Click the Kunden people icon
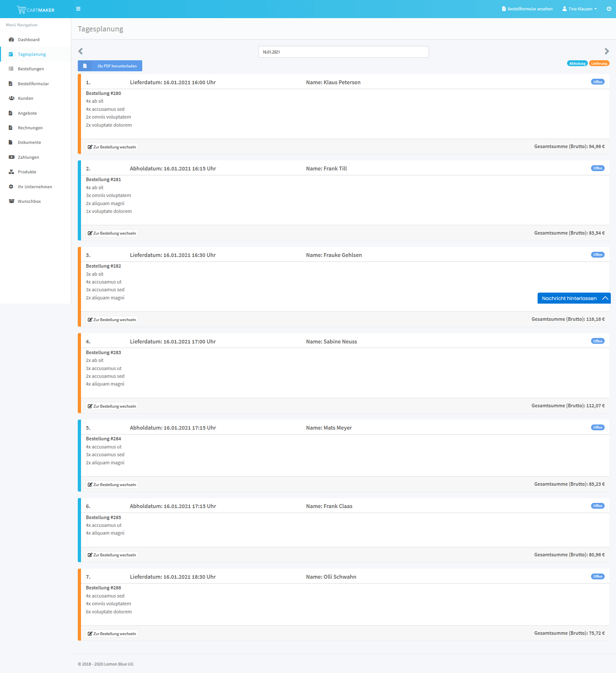The width and height of the screenshot is (616, 673). pyautogui.click(x=11, y=98)
